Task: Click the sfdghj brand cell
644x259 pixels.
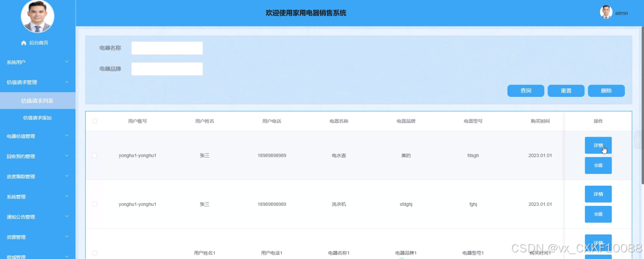Action: [406, 204]
